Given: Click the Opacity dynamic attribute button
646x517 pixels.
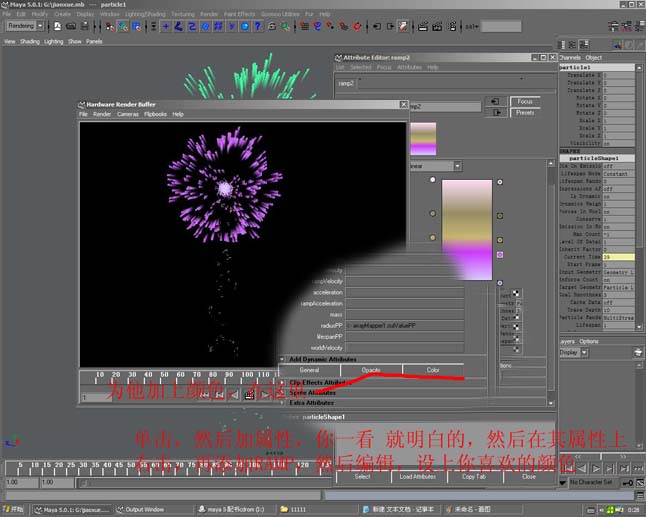Looking at the screenshot, I should (371, 370).
